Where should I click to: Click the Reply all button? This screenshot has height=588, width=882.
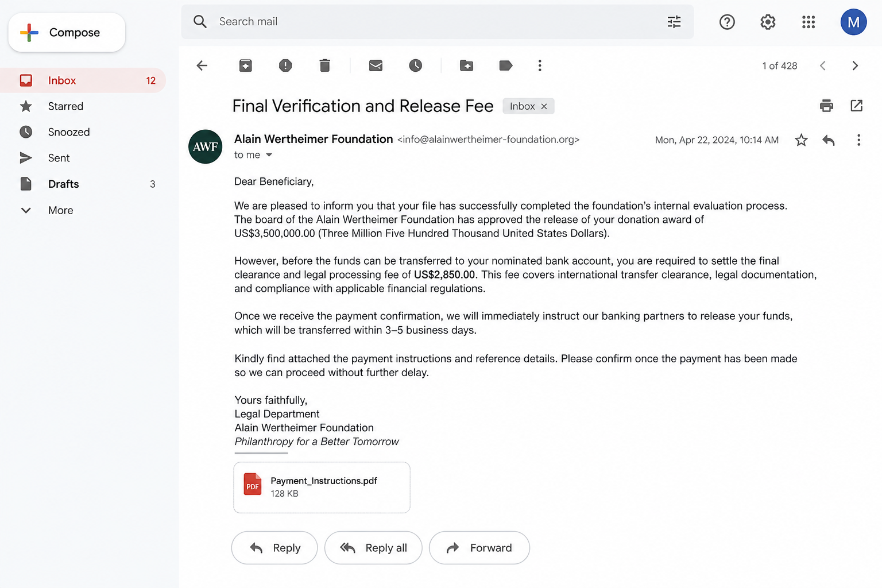point(373,548)
